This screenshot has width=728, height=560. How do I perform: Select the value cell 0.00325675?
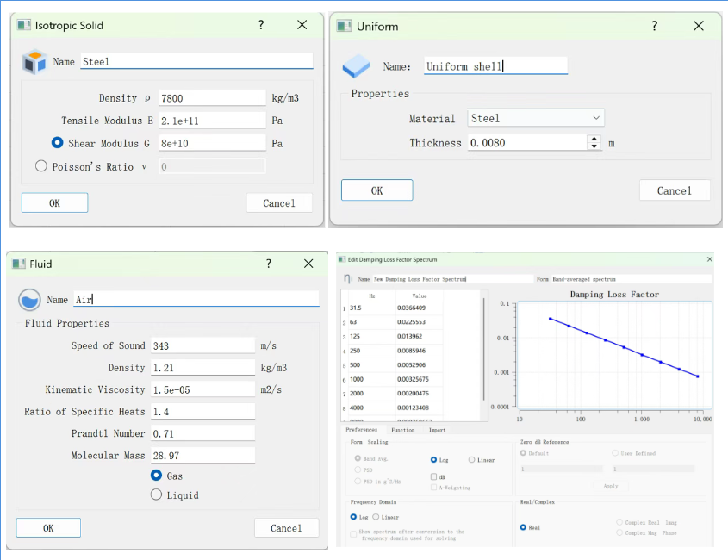tap(420, 379)
